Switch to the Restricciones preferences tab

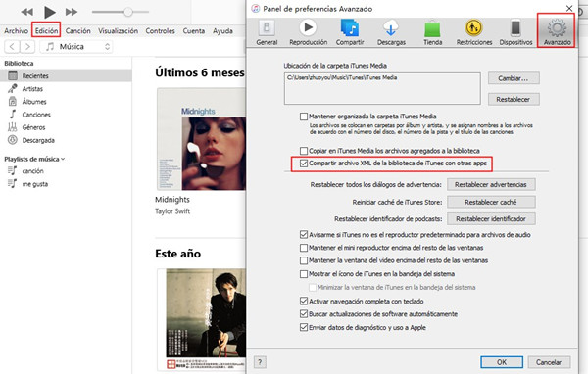[x=474, y=32]
